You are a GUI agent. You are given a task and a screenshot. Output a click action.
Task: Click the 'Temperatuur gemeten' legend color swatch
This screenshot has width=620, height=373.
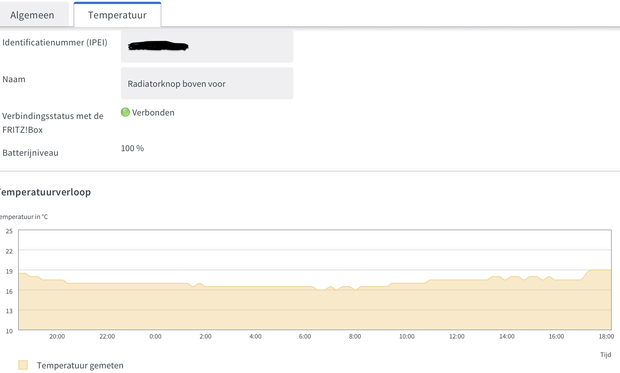[x=23, y=365]
